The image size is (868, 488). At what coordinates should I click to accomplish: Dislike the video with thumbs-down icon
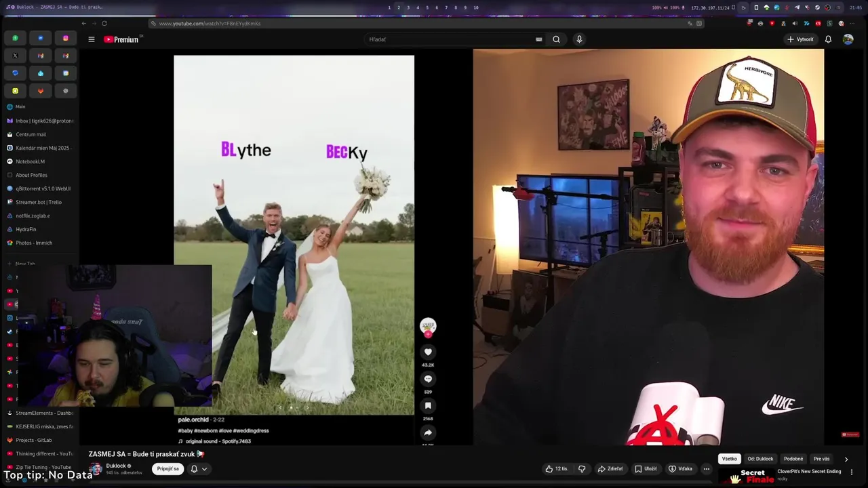pyautogui.click(x=581, y=468)
